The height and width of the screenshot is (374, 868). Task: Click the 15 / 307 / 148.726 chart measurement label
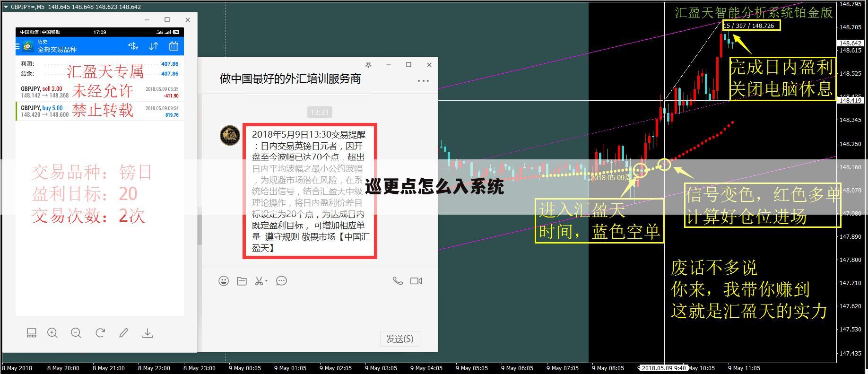[x=751, y=26]
